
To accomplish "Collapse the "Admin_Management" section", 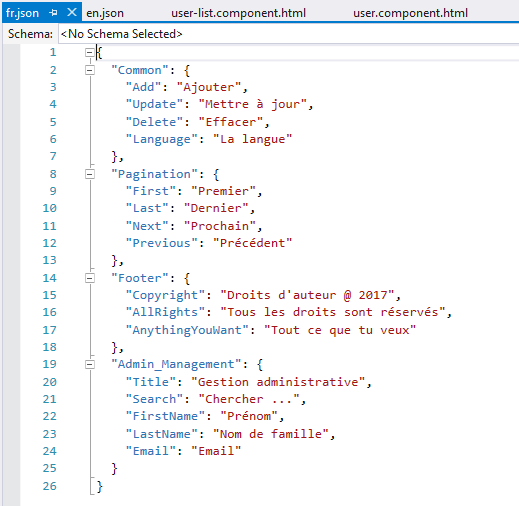I will coord(89,364).
